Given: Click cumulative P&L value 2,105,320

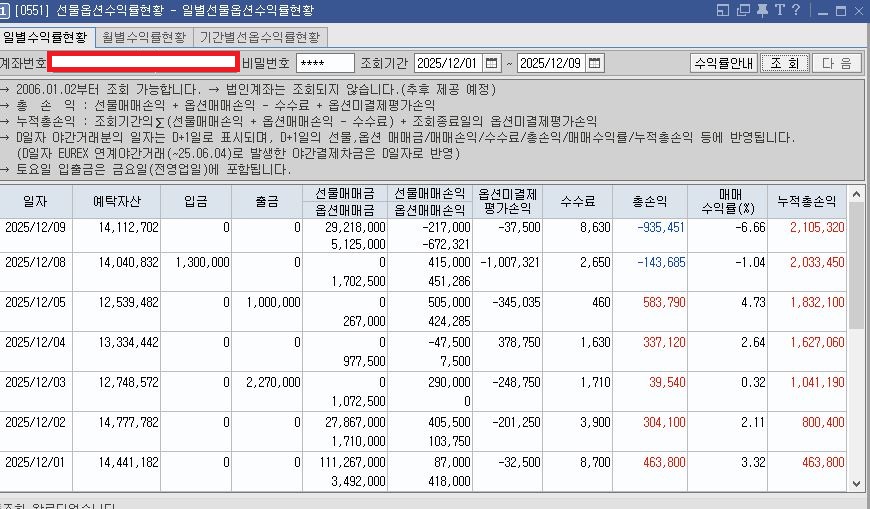Looking at the screenshot, I should 817,228.
